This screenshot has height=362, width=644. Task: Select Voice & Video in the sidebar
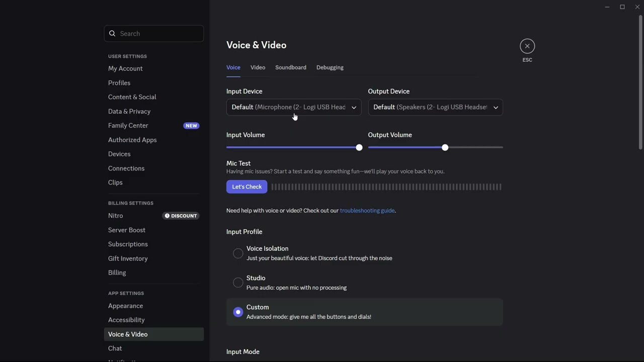click(x=154, y=334)
